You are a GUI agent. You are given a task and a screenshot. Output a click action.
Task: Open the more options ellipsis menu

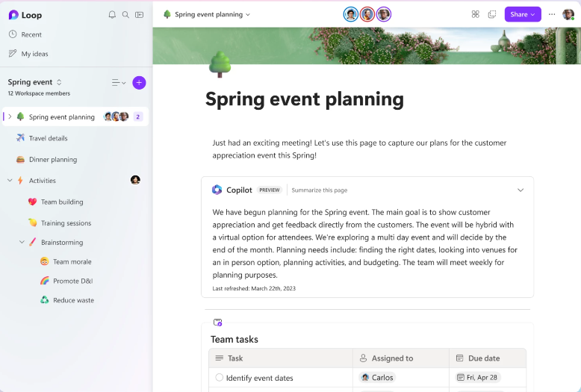(x=552, y=14)
